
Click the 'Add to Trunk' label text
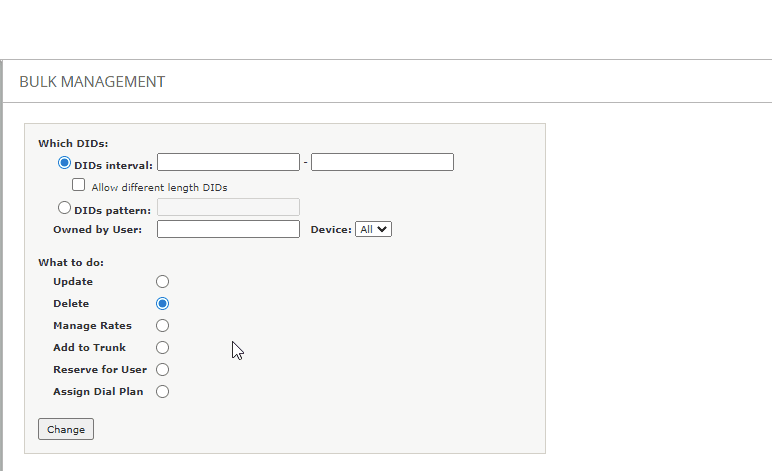click(90, 347)
